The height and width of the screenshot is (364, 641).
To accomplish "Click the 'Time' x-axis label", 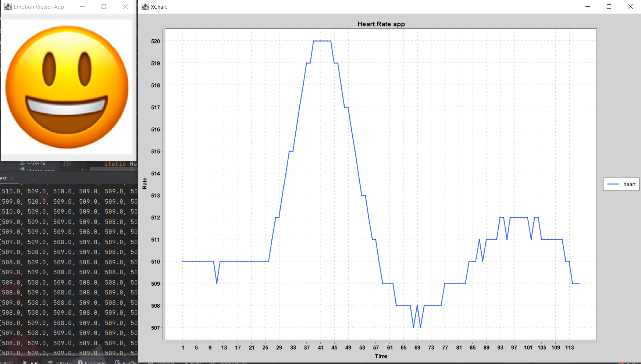I will pos(381,356).
